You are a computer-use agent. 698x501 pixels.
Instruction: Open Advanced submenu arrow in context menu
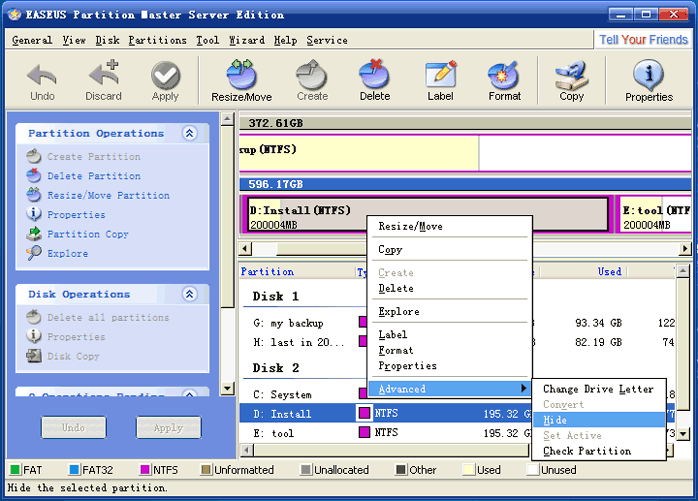(524, 388)
